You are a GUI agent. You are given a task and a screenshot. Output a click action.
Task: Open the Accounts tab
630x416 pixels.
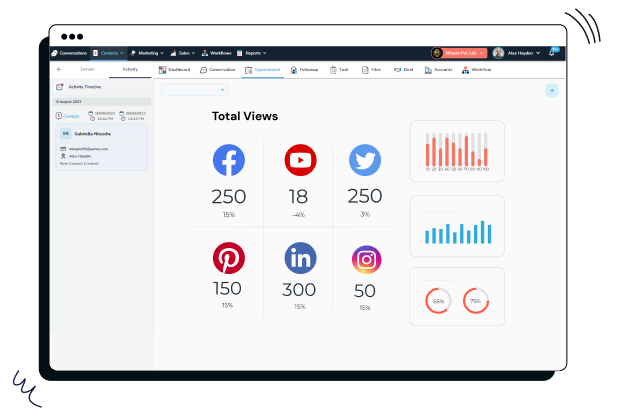point(438,70)
